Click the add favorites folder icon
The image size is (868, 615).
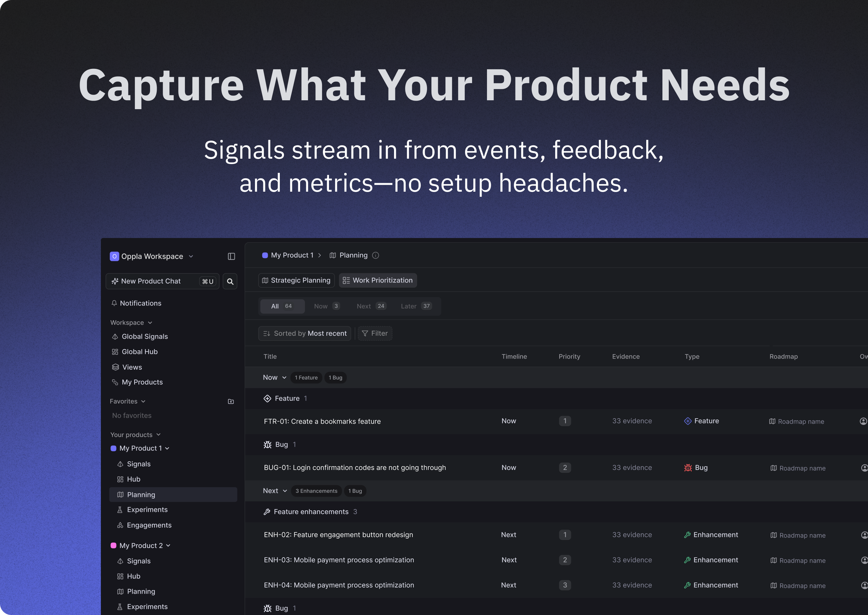[x=231, y=401]
